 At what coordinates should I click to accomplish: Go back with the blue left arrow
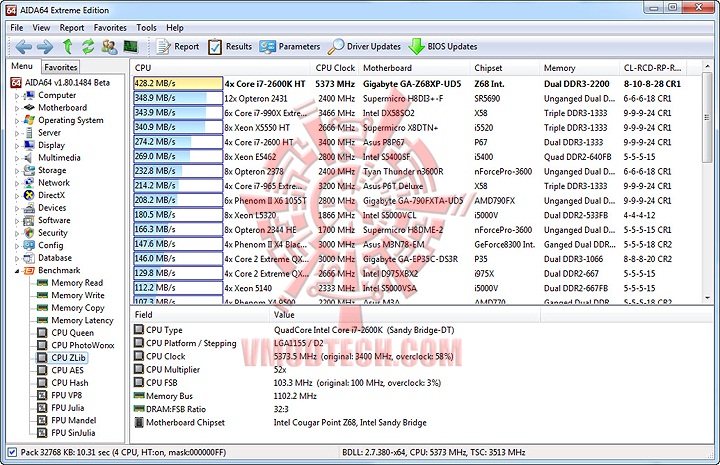click(23, 46)
